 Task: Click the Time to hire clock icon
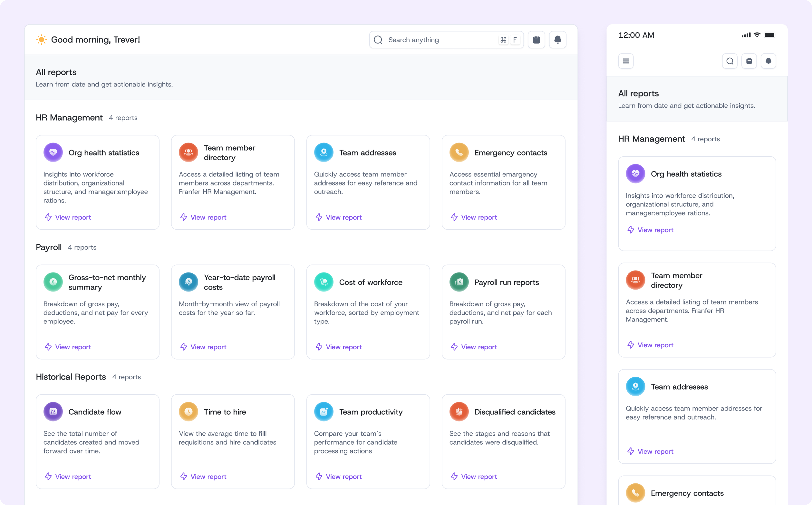(x=188, y=412)
